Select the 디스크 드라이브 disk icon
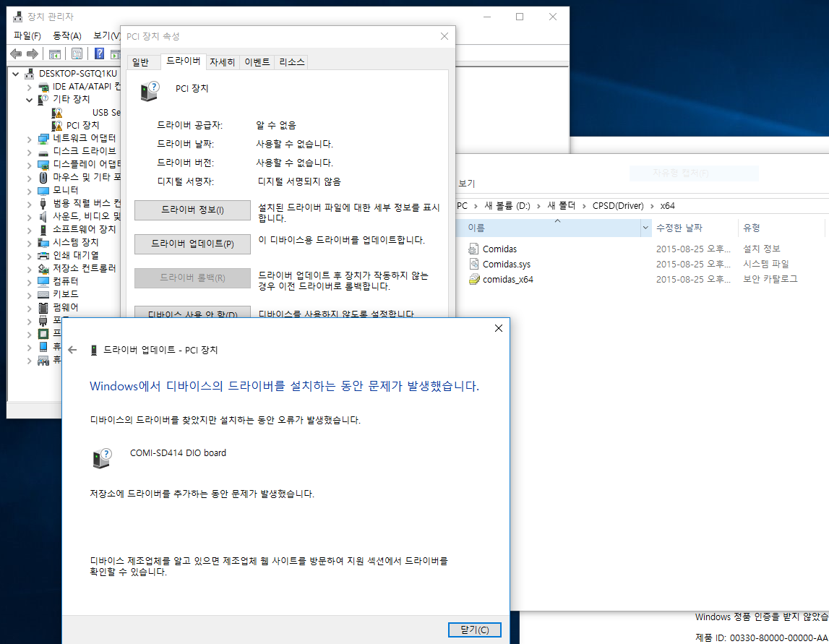 point(43,152)
